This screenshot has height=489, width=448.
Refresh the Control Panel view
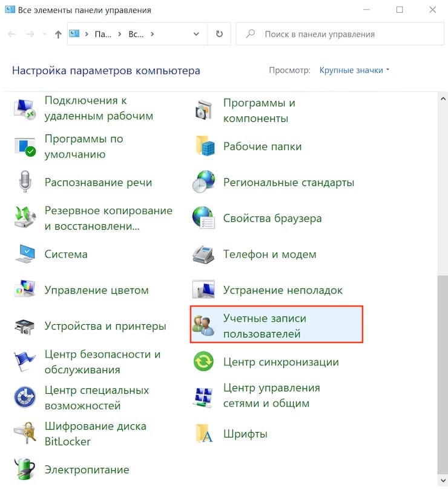tap(219, 34)
